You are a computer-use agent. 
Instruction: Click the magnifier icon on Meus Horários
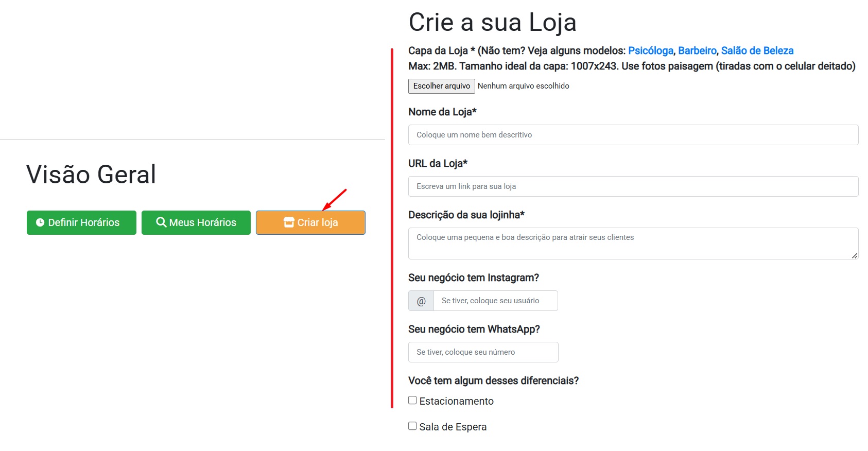click(x=161, y=222)
